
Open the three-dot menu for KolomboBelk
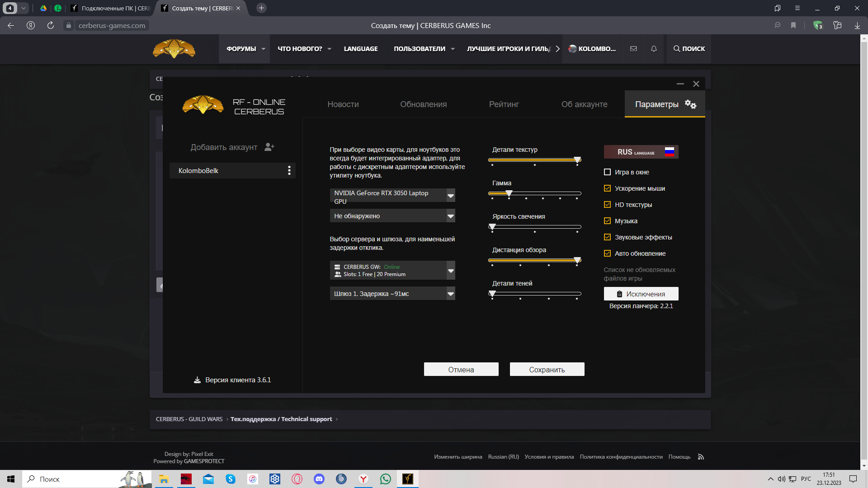click(289, 170)
